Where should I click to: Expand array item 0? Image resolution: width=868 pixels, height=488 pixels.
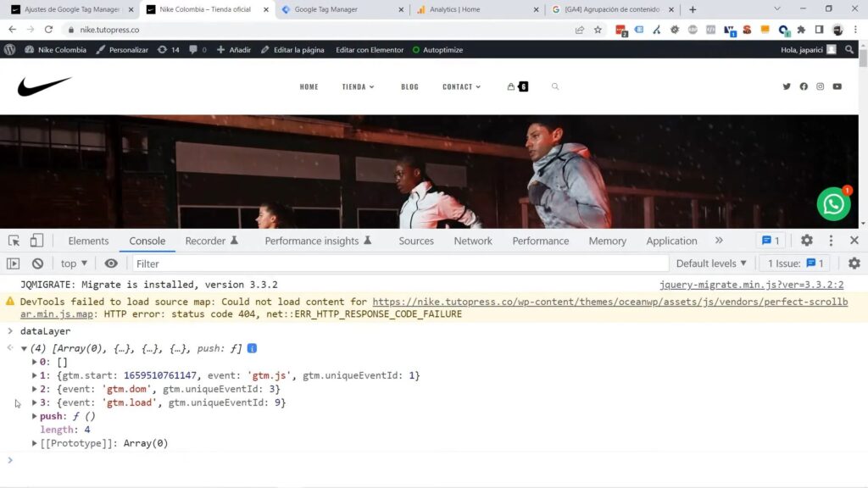(x=34, y=362)
